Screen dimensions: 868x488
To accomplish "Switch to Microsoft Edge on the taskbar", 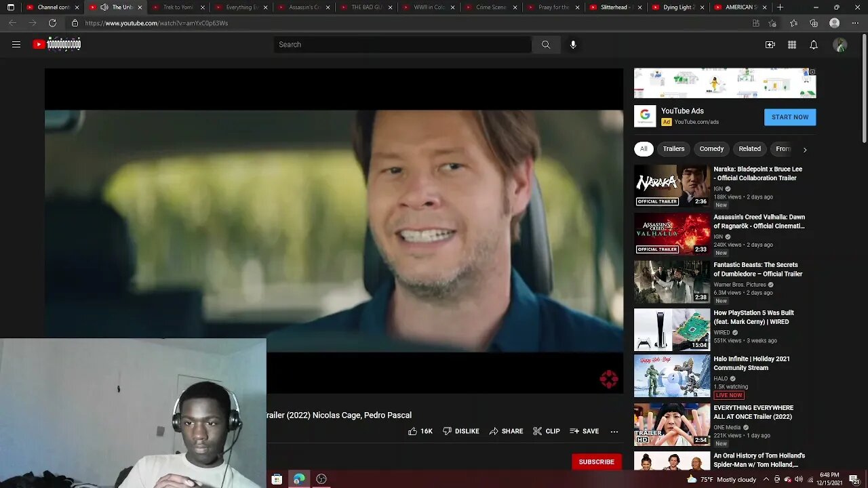I will (x=299, y=479).
